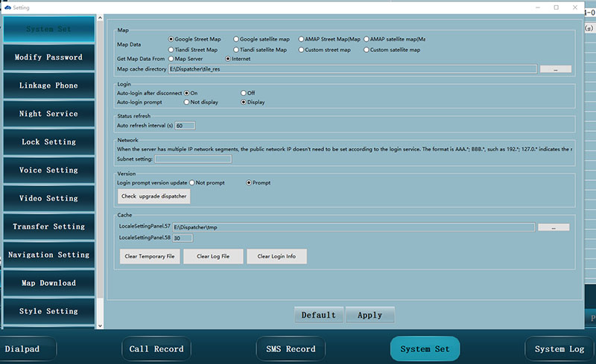The image size is (596, 364).
Task: Click Check upgrade dispatcher button
Action: (154, 197)
